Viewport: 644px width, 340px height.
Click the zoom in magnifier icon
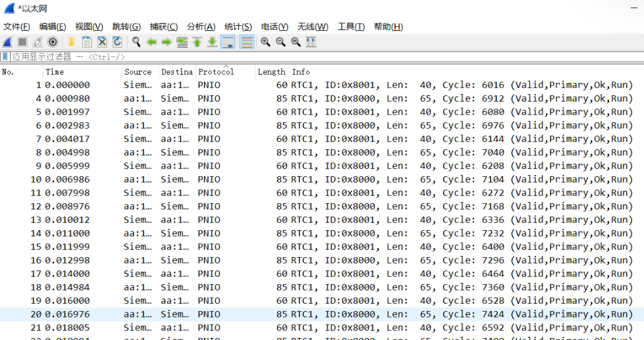(266, 42)
